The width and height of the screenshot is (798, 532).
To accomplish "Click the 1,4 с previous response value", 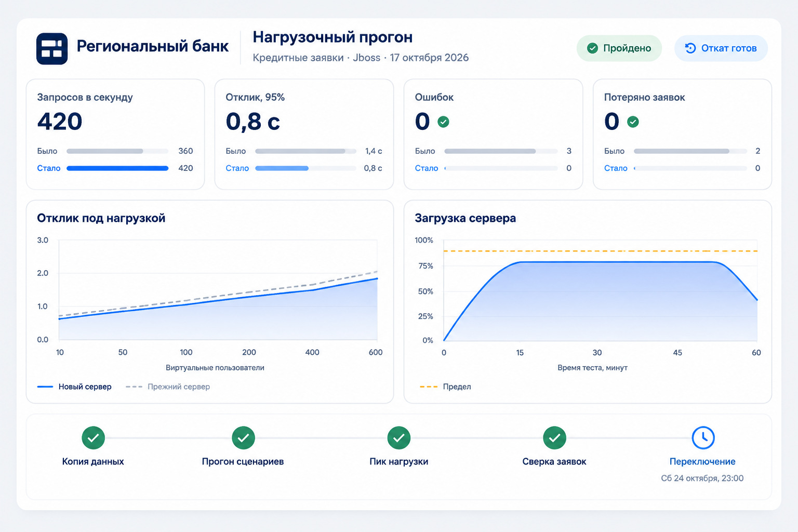I will click(x=374, y=151).
